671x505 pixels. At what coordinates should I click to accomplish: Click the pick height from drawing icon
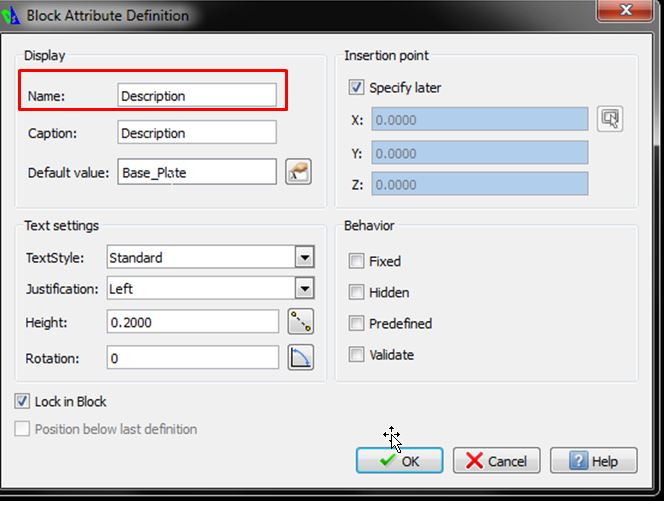(300, 321)
